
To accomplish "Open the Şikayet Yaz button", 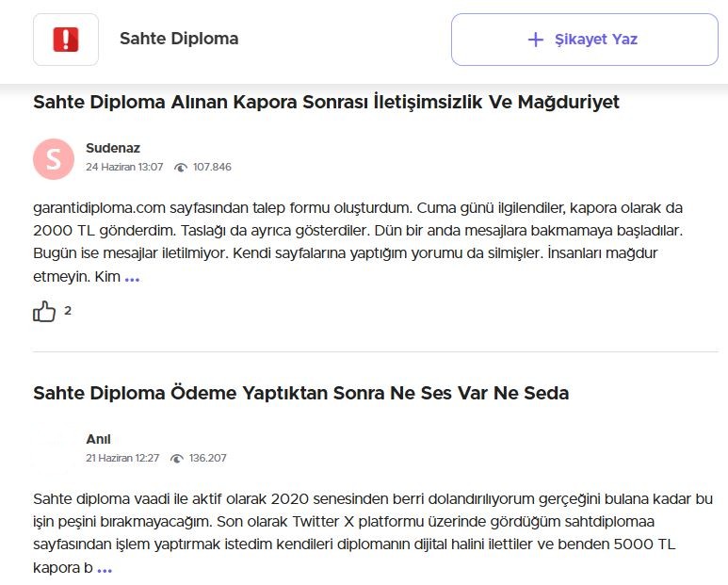I will pyautogui.click(x=585, y=40).
